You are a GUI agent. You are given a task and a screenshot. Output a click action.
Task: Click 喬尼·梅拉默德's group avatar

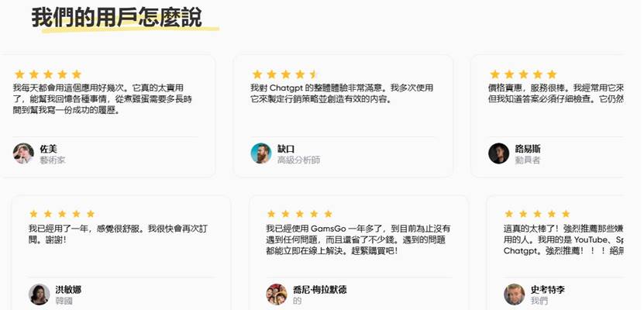277,294
